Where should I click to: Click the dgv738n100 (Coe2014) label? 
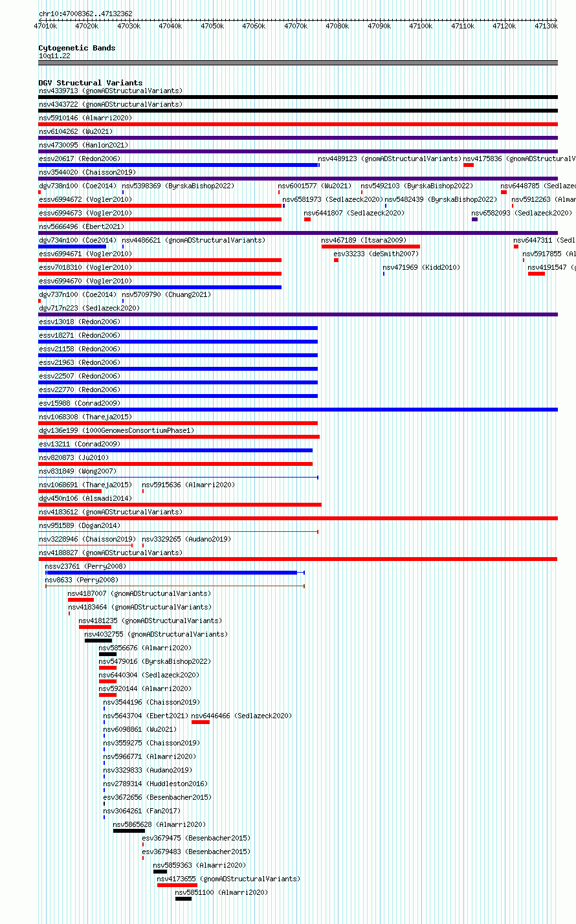coord(78,186)
